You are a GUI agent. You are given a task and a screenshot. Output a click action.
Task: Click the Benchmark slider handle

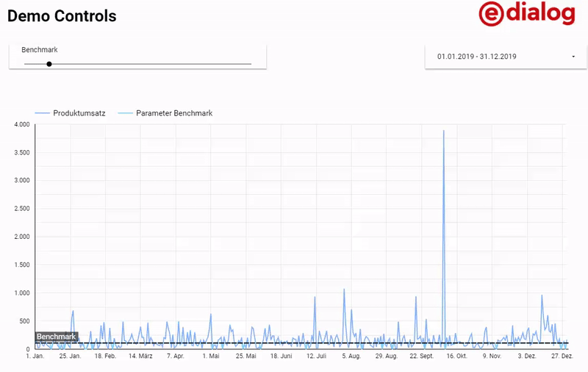click(x=49, y=64)
